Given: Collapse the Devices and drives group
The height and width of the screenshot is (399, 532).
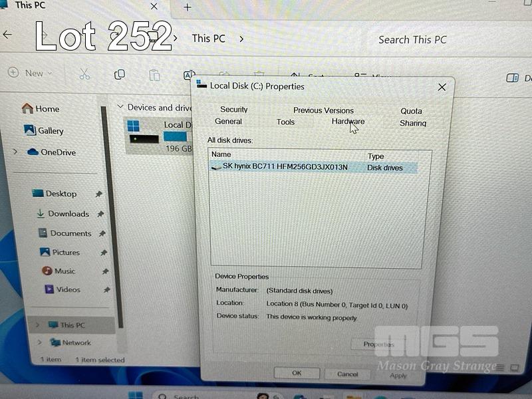Looking at the screenshot, I should pos(120,107).
